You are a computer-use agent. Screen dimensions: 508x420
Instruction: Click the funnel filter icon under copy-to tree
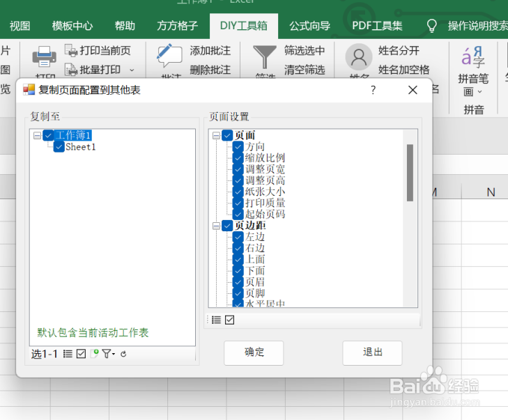click(106, 354)
